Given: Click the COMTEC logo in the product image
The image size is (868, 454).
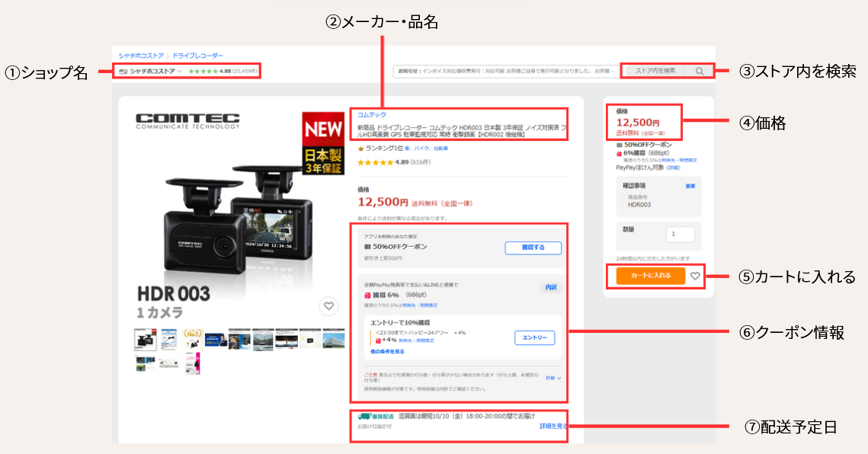Looking at the screenshot, I should (x=187, y=122).
